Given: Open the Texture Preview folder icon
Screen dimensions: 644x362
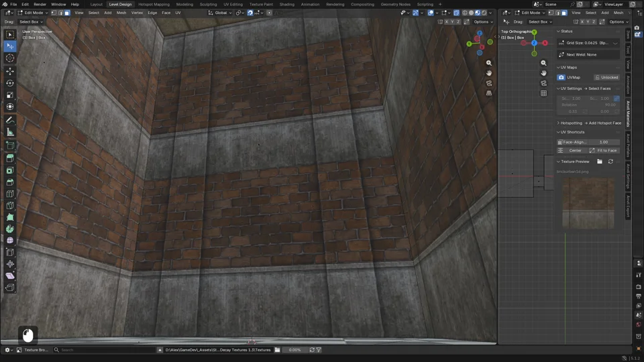Looking at the screenshot, I should 600,162.
